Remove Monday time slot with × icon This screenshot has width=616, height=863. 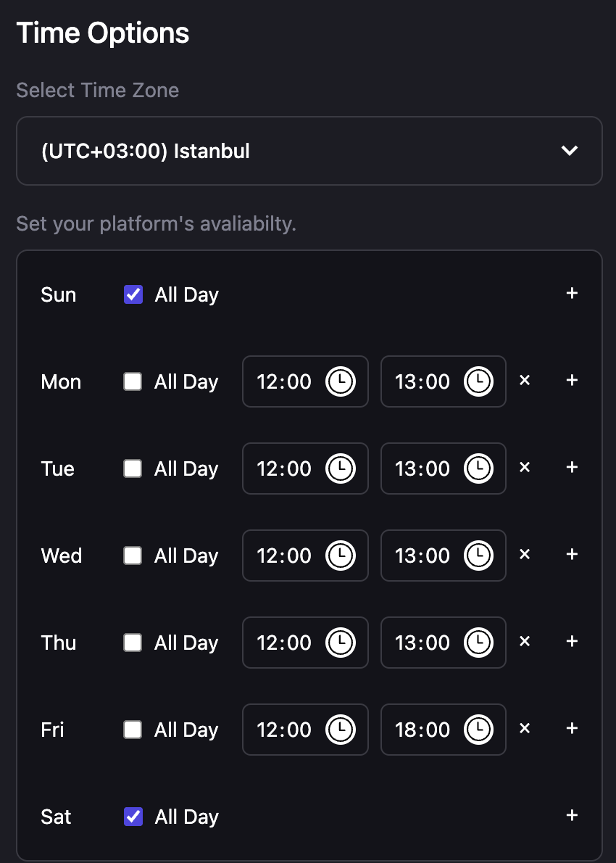pyautogui.click(x=525, y=381)
